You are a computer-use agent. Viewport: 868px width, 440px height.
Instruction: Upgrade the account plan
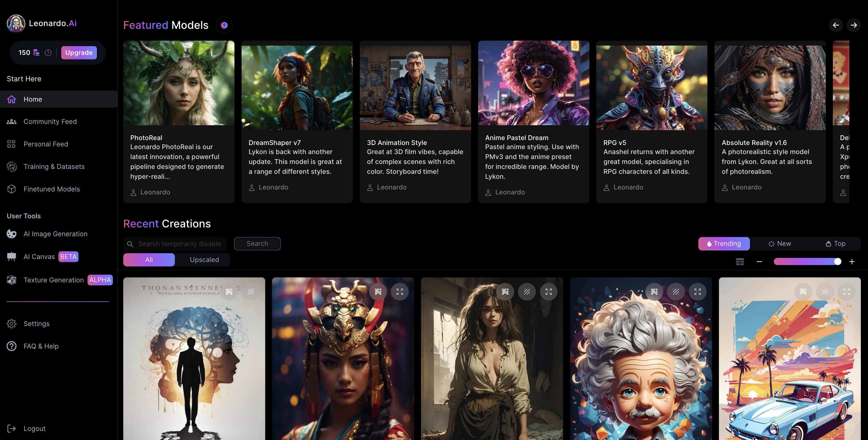[x=79, y=53]
